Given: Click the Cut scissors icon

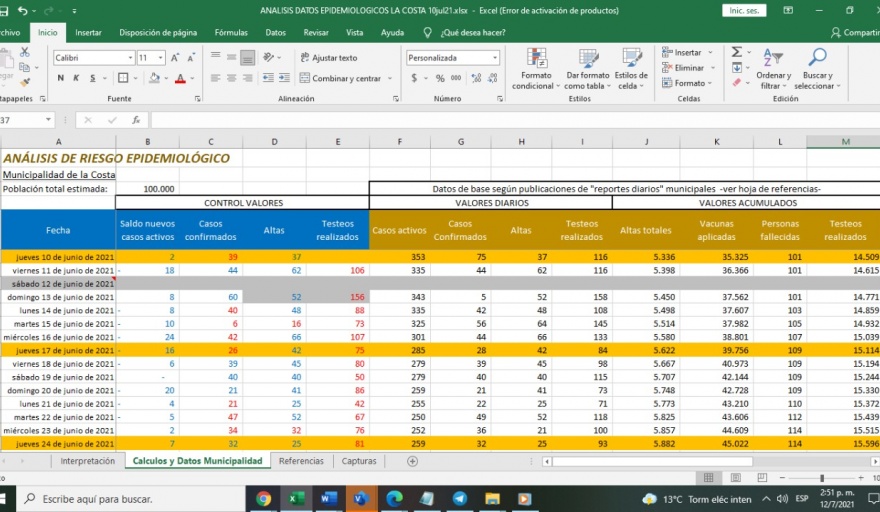Looking at the screenshot, I should pyautogui.click(x=23, y=54).
